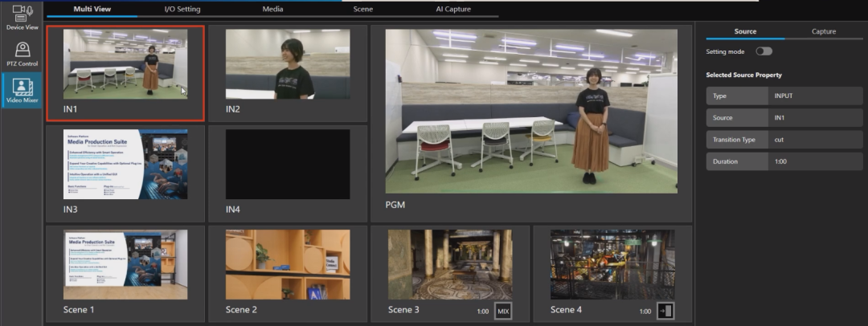
Task: Switch to the Capture panel tab
Action: [x=824, y=31]
